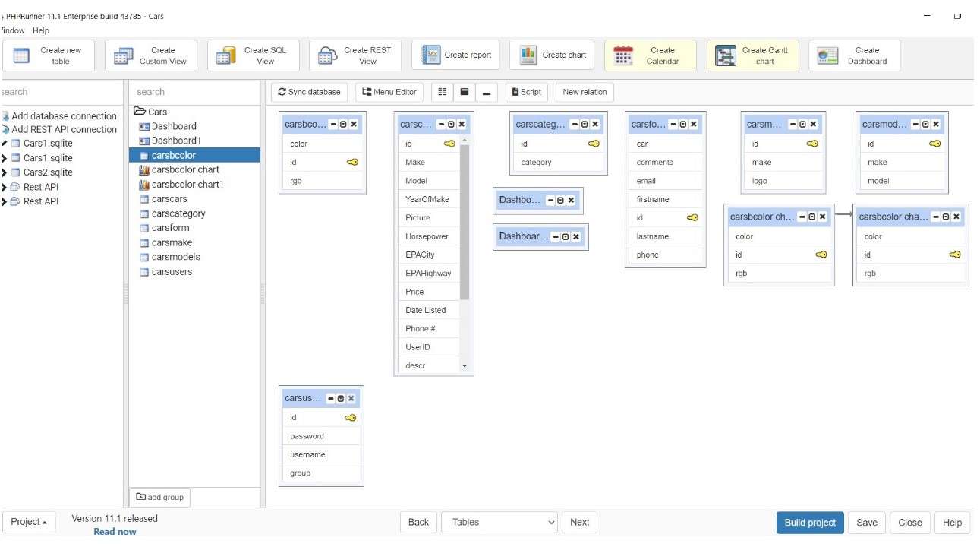Click the Create Dashboard icon
Screen dimensions: 980x544
(827, 55)
